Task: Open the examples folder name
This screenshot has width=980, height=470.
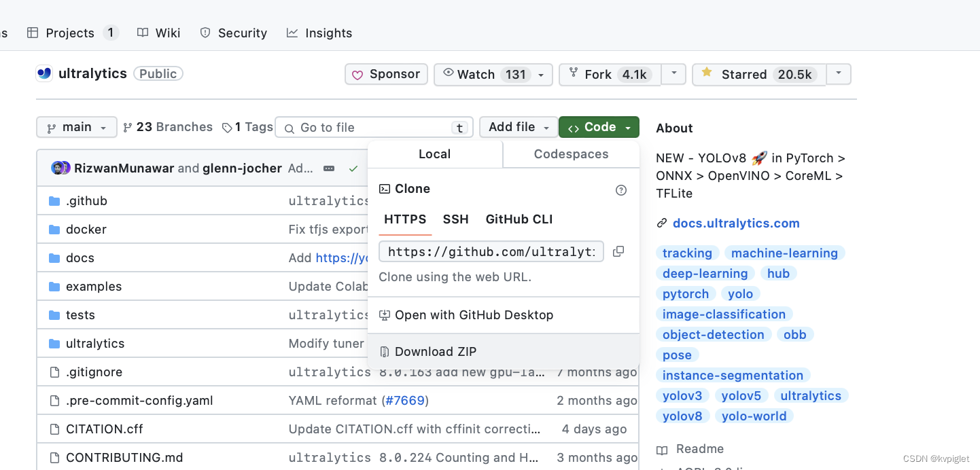Action: (94, 287)
